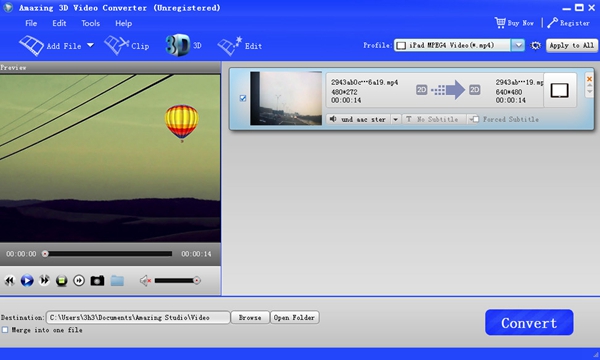This screenshot has height=360, width=600.
Task: Click the Add File film icon
Action: (31, 46)
